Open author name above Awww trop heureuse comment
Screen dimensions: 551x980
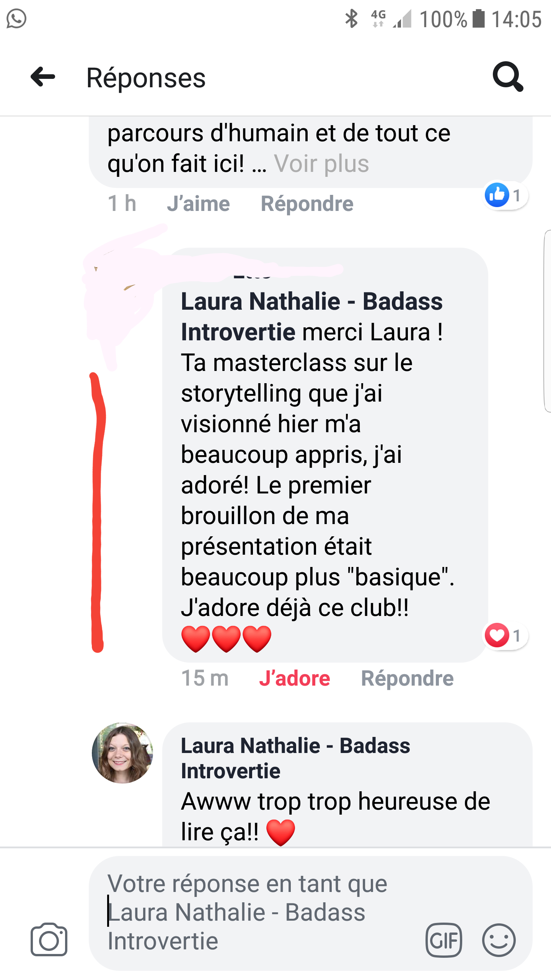tap(295, 758)
